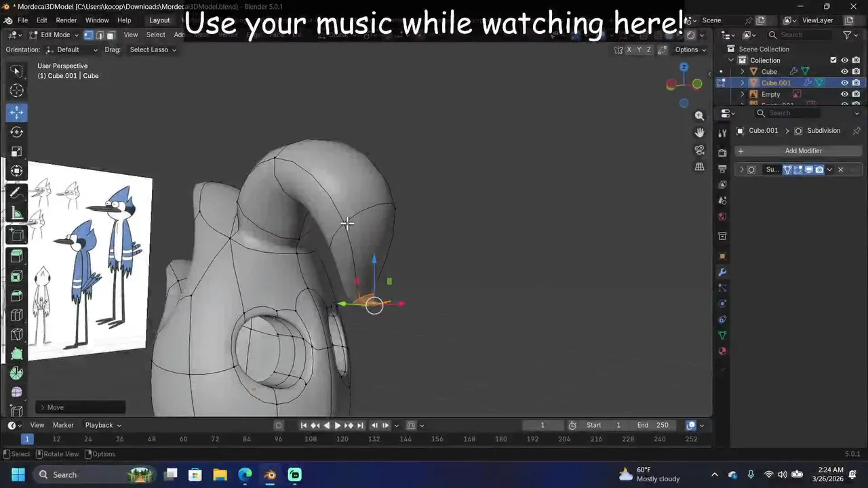Open the outliner filter dropdown
The height and width of the screenshot is (488, 868).
click(850, 35)
